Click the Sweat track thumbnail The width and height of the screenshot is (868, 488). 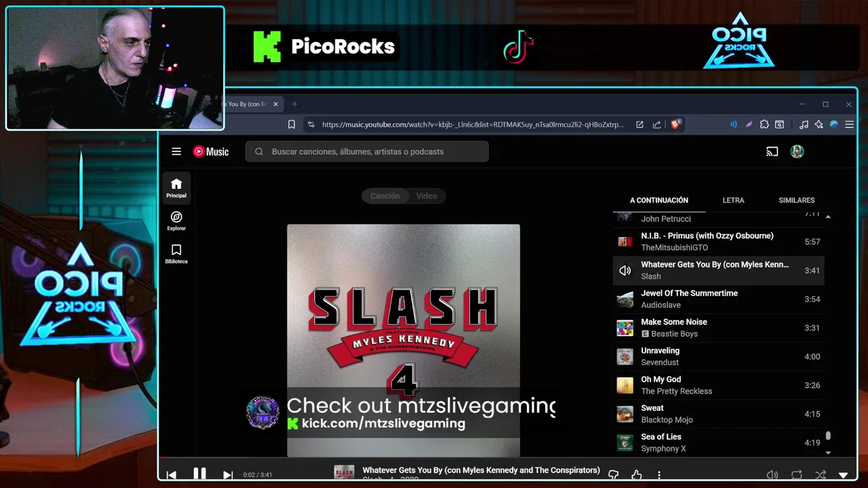(625, 414)
